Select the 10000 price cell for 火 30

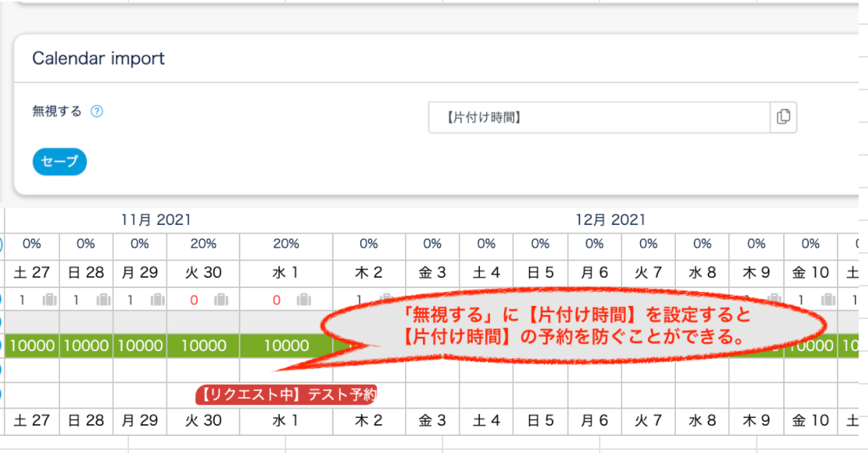(x=203, y=346)
